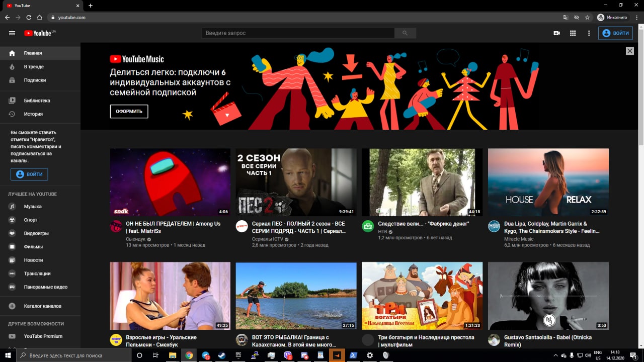Viewport: 644px width, 362px height.
Task: Open the YouTube apps grid icon
Action: 573,33
